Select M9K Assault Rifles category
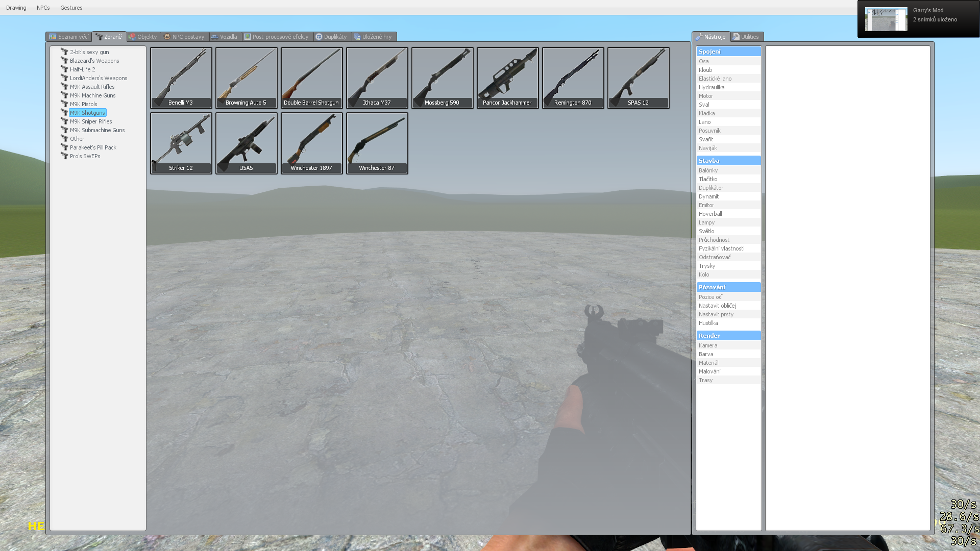980x551 pixels. coord(92,87)
